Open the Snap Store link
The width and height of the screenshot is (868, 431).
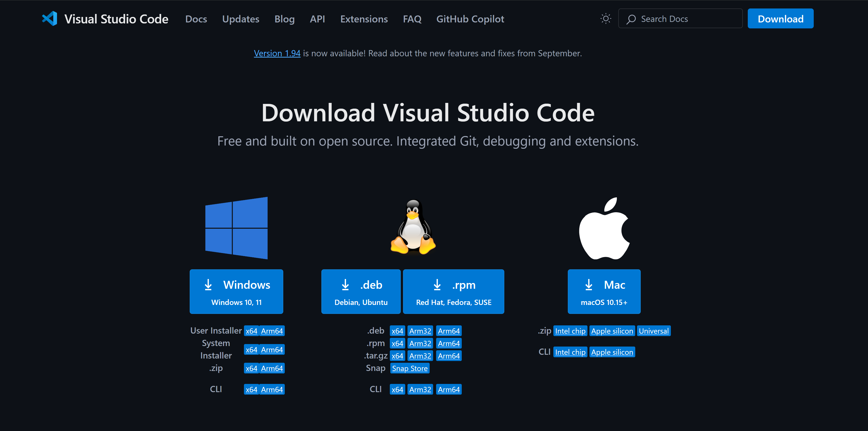coord(410,368)
